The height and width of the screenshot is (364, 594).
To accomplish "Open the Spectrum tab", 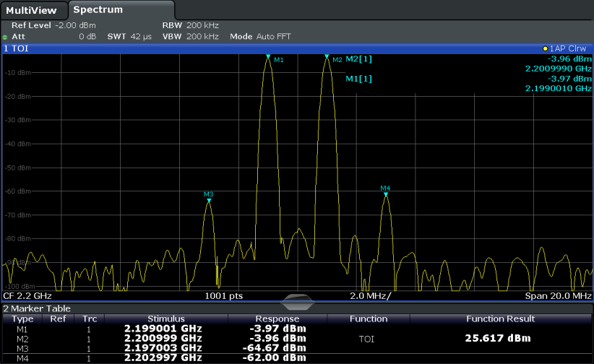I will coord(98,10).
